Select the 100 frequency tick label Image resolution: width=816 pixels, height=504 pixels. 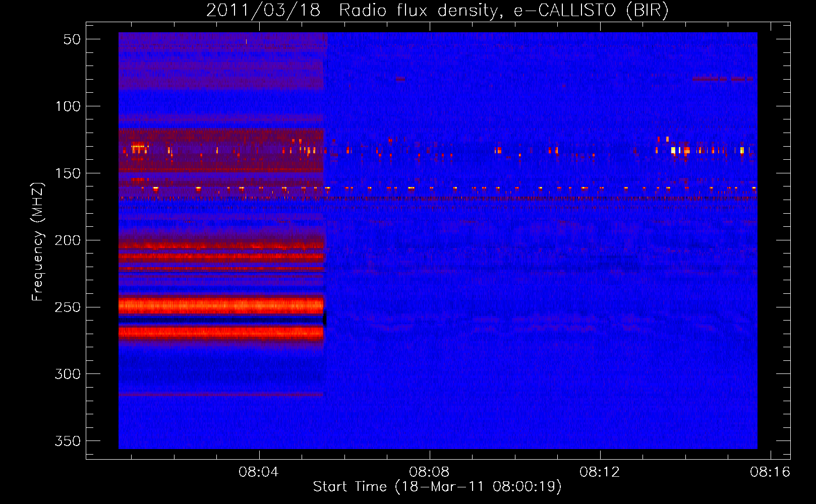pyautogui.click(x=68, y=106)
